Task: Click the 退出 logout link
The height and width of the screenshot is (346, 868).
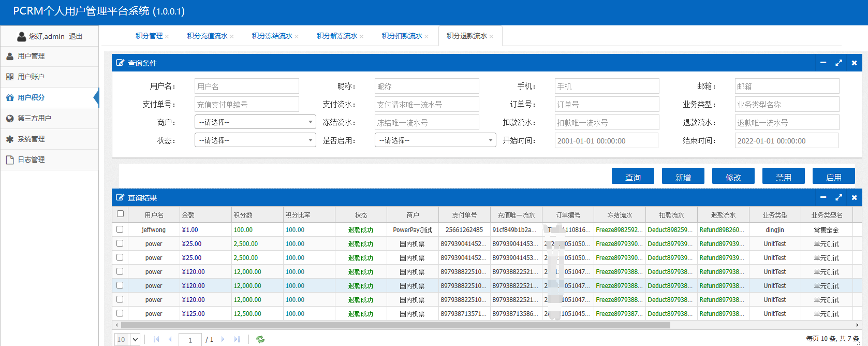Action: click(76, 36)
